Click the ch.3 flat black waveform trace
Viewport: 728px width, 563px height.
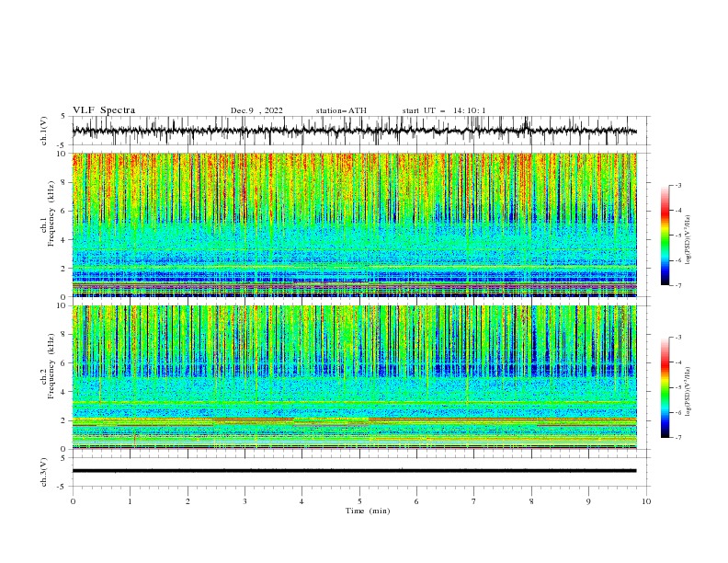[x=354, y=471]
